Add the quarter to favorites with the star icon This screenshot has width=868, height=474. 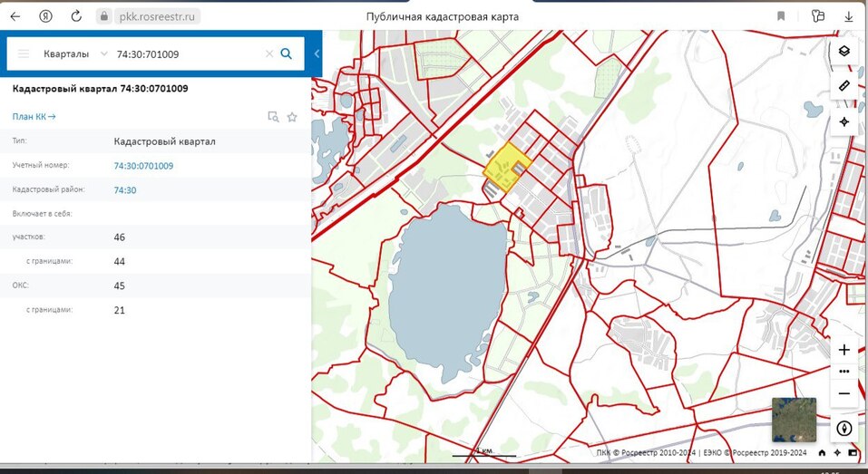(x=292, y=117)
